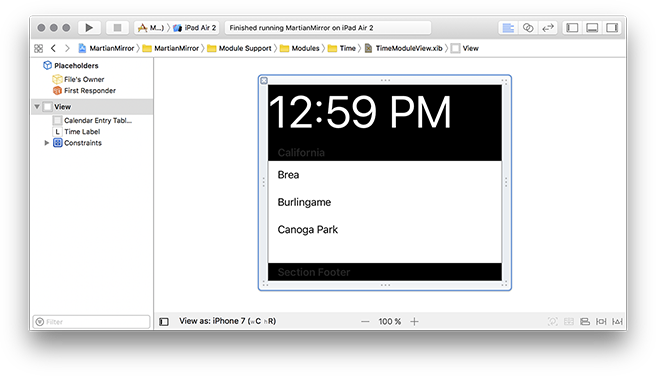Show the Standard editor

tap(508, 28)
